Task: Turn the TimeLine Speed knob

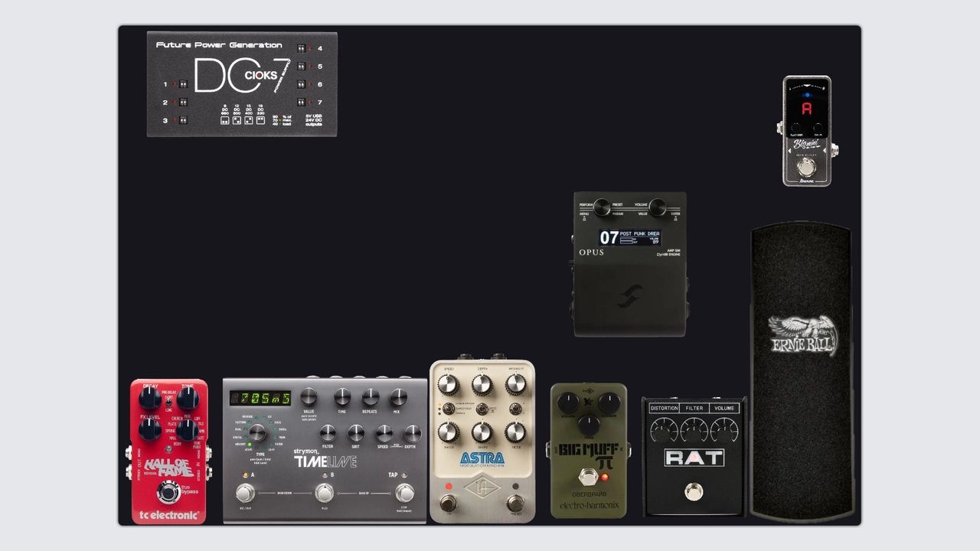Action: 384,432
